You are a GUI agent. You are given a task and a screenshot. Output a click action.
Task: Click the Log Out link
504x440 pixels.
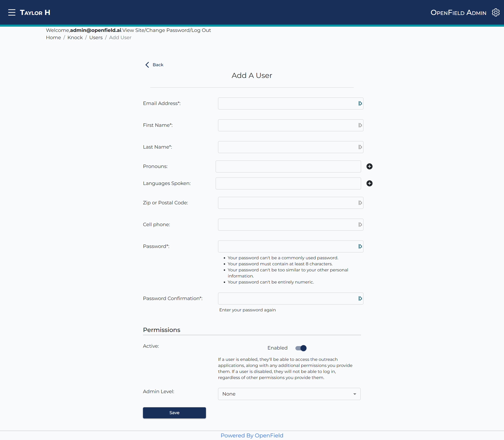201,30
